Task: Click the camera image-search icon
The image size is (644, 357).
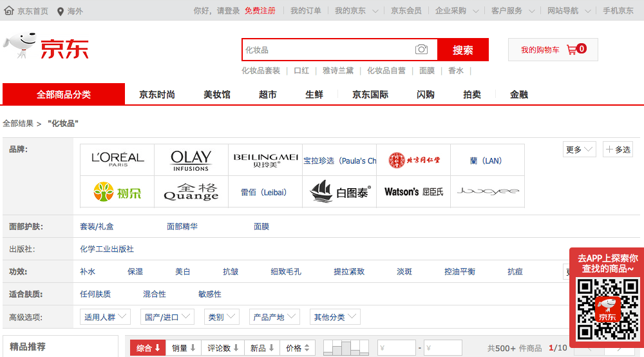Action: click(x=421, y=50)
